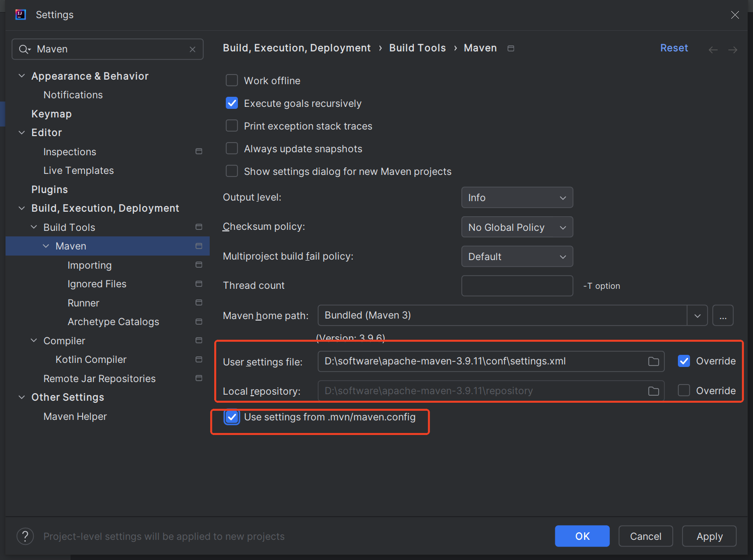The height and width of the screenshot is (560, 753).
Task: Browse for user settings file via folder icon
Action: point(654,361)
